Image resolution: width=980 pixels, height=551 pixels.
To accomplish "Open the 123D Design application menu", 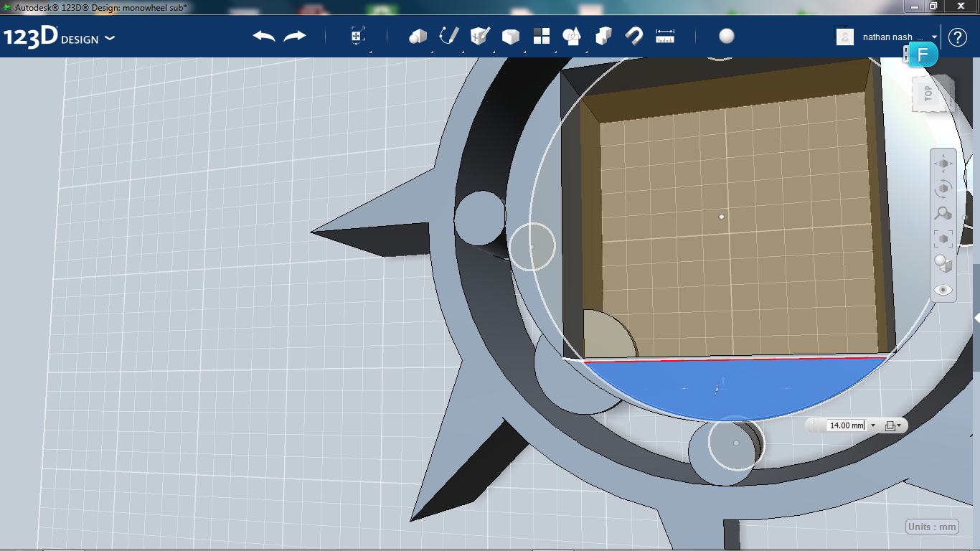I will point(59,37).
